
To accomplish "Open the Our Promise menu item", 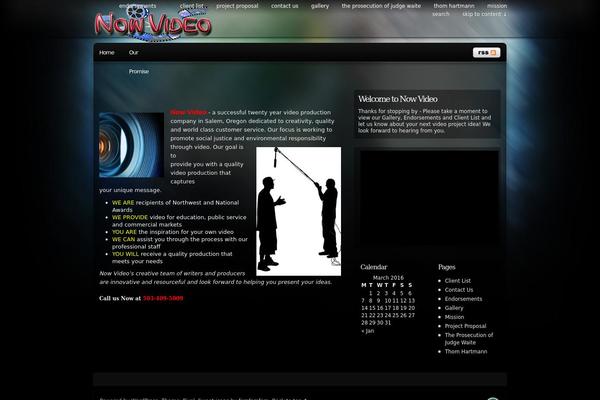I will [x=139, y=62].
